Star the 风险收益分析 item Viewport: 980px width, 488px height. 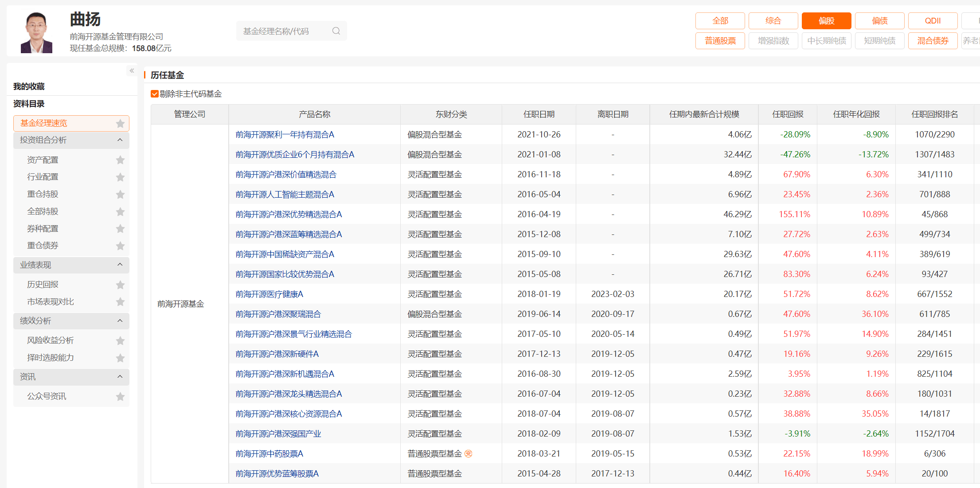[120, 341]
